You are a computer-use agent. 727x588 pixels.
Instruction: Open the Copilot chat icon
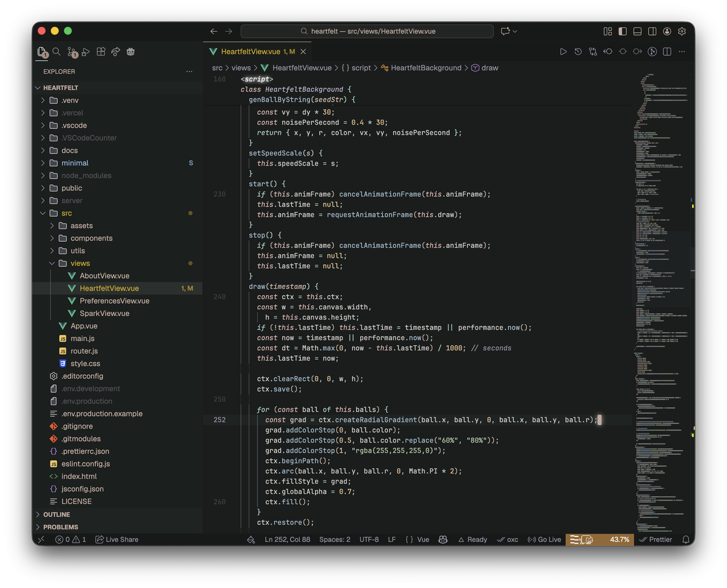505,31
